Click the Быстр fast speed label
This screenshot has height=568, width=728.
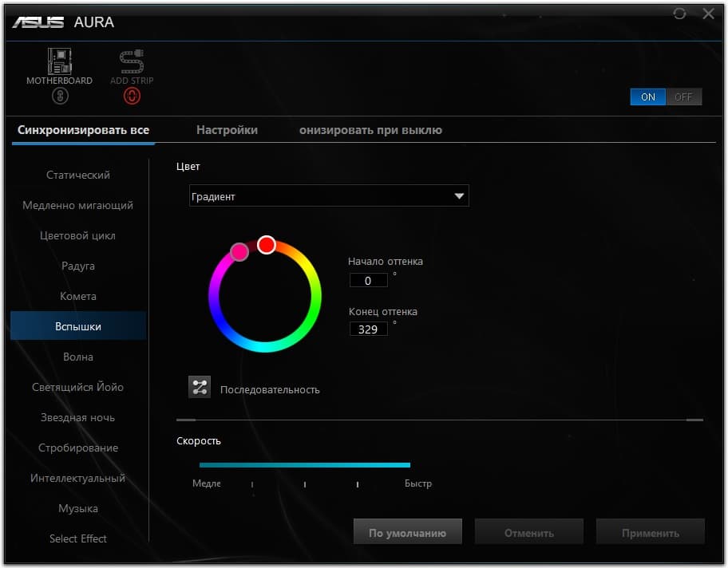417,483
